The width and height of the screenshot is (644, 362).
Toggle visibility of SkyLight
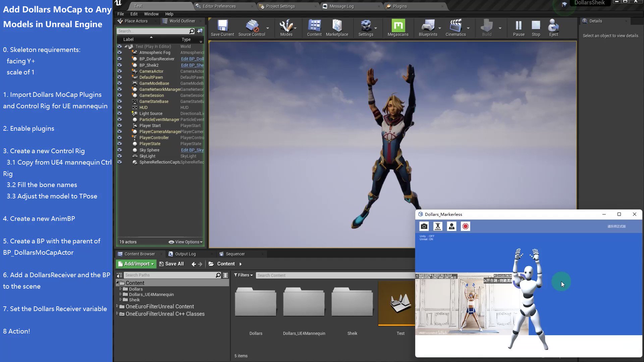point(119,156)
